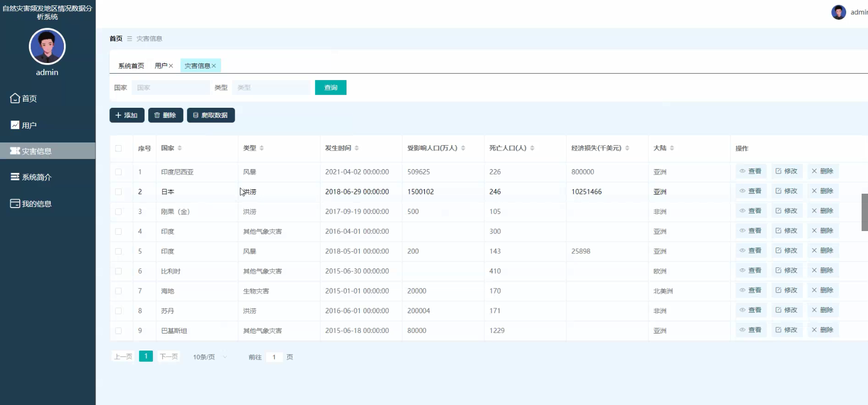The image size is (868, 405).
Task: Edit the 日本 row
Action: (x=787, y=191)
